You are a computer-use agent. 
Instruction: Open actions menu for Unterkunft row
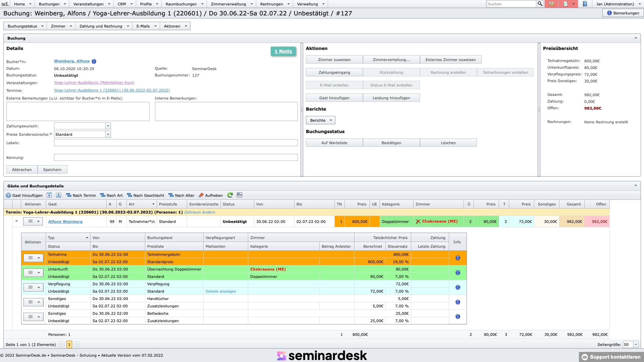pyautogui.click(x=34, y=273)
